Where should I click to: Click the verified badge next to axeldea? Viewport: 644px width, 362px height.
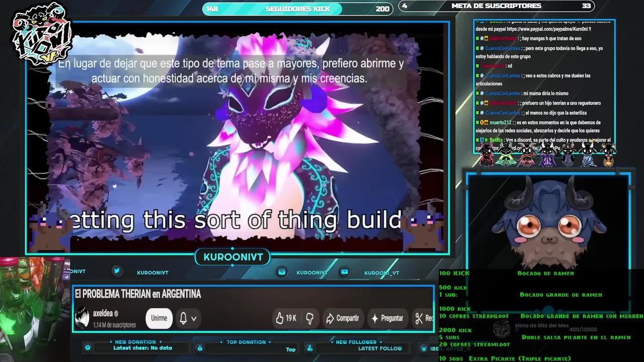tap(116, 313)
